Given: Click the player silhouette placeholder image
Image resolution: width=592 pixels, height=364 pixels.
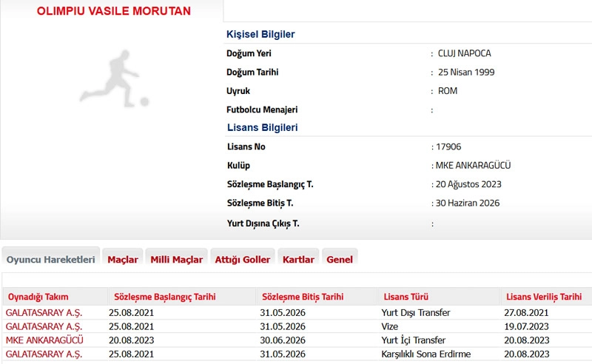Looking at the screenshot, I should pos(114,77).
